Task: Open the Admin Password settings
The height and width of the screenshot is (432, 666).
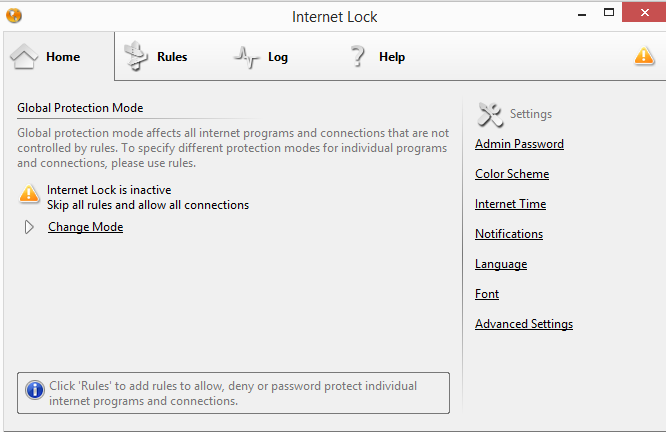Action: [x=519, y=144]
